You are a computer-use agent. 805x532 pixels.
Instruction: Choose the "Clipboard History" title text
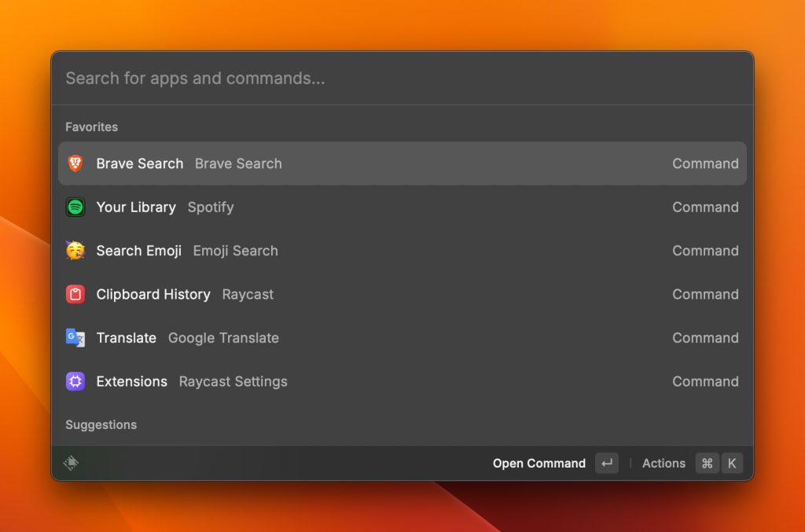click(x=153, y=295)
